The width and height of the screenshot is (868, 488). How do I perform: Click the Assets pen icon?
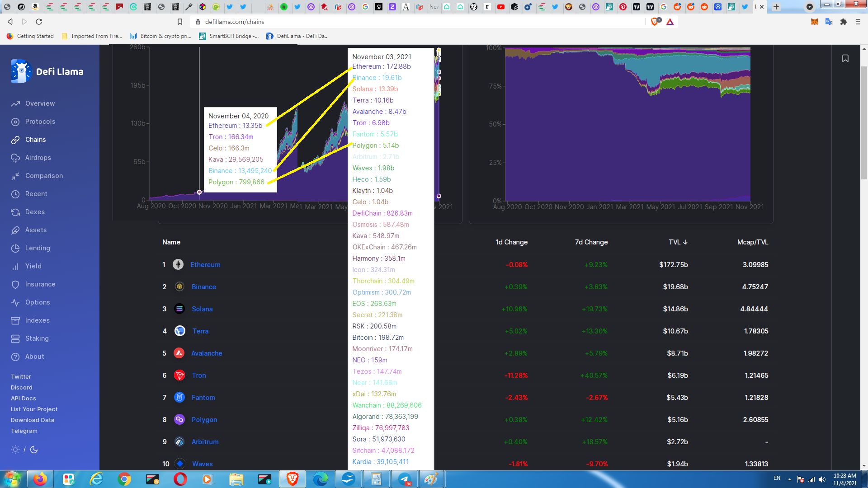[15, 230]
